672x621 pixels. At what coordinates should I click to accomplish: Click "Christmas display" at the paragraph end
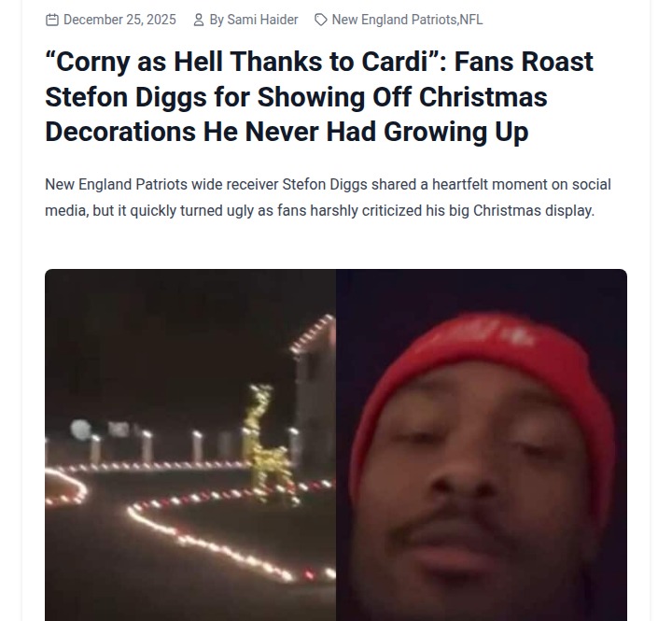534,210
